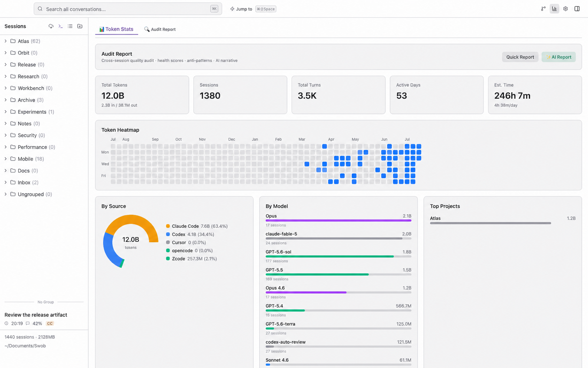Screen dimensions: 588x368
Task: Click the Atlas folder icon
Action: point(13,41)
